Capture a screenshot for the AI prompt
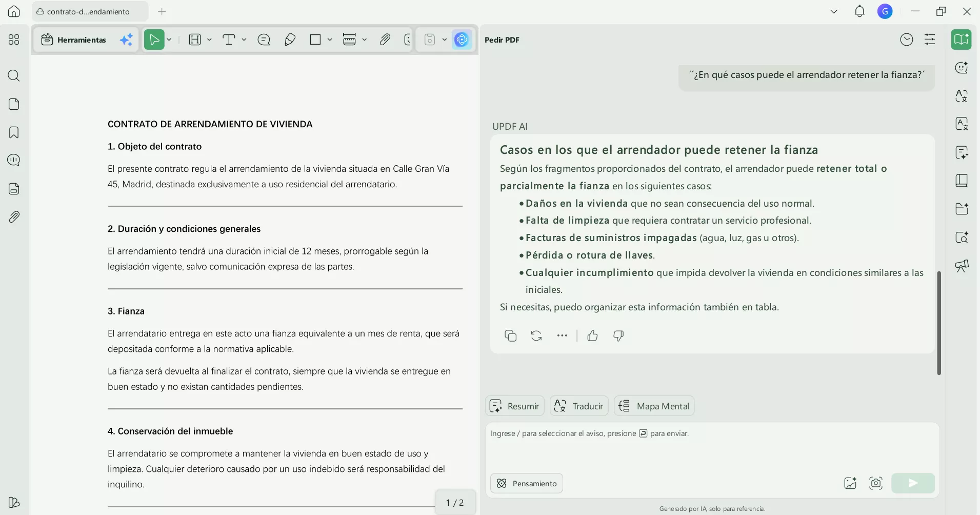This screenshot has width=980, height=515. click(x=876, y=483)
